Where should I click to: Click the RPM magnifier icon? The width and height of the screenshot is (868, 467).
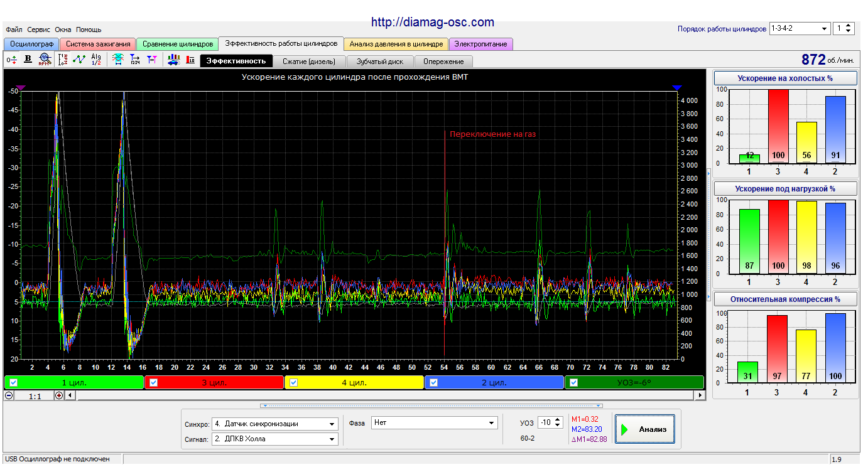pyautogui.click(x=44, y=60)
